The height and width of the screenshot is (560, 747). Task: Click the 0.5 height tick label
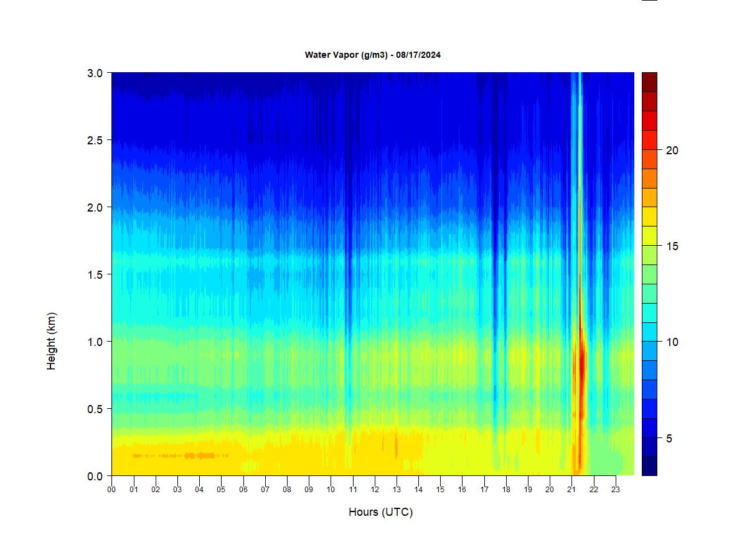94,409
